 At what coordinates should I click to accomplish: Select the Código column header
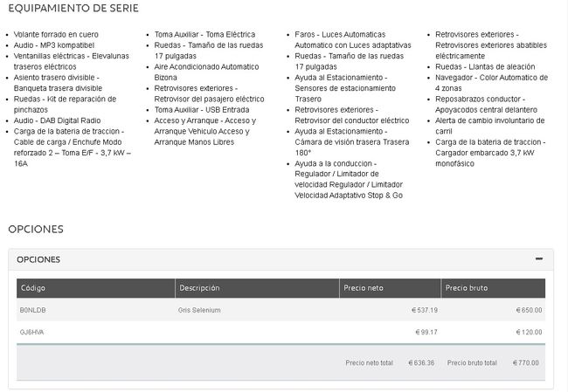tap(39, 288)
